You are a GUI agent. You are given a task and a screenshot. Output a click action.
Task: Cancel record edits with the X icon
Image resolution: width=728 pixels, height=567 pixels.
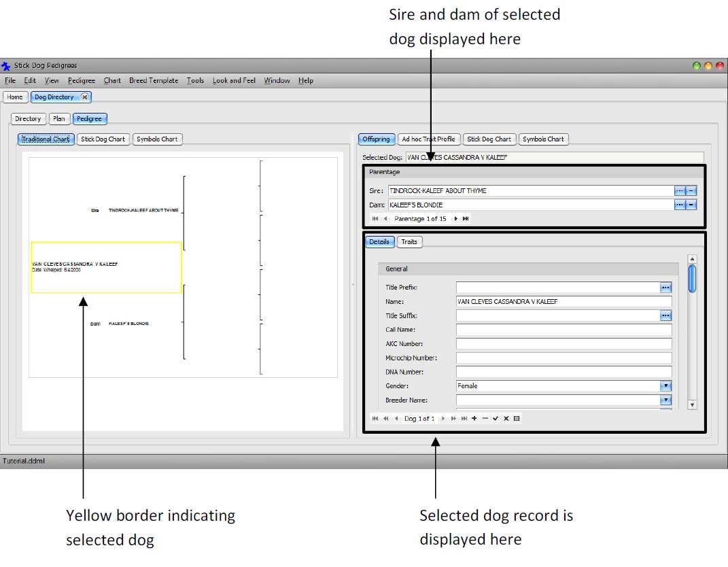pyautogui.click(x=506, y=418)
